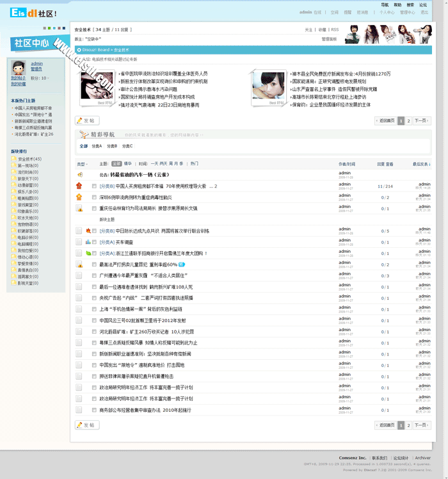Open the announcement 转最省油的汽车一辆（云雀）
This screenshot has width=448, height=479.
(x=140, y=175)
